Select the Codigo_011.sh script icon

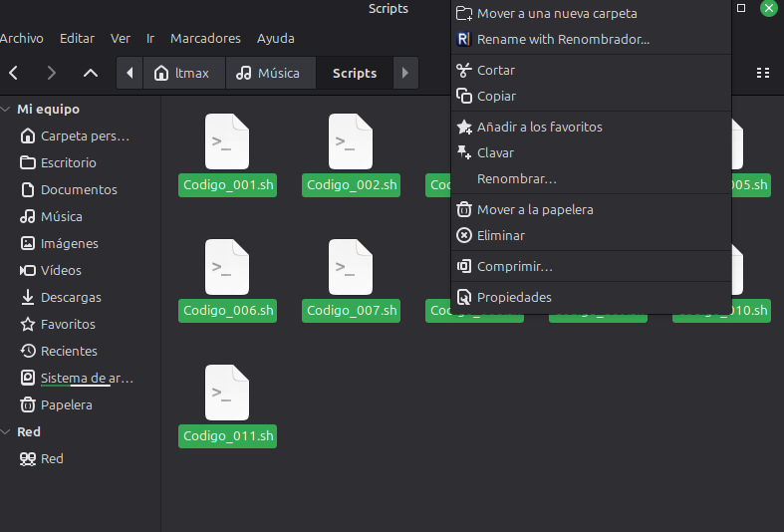pos(227,393)
